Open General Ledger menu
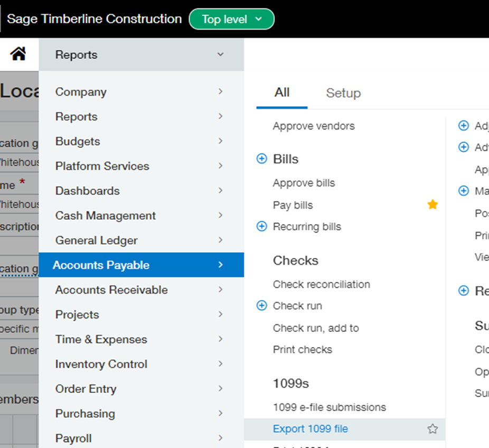 tap(142, 240)
